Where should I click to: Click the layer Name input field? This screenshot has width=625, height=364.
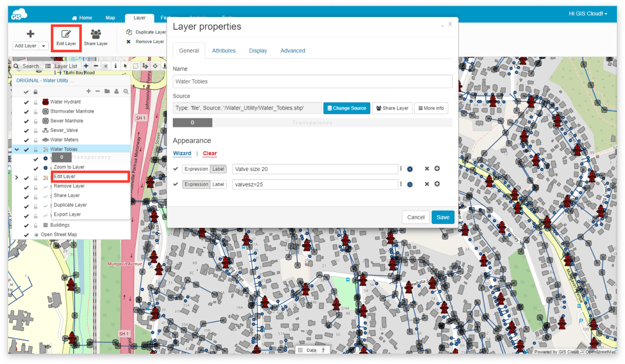coord(312,81)
